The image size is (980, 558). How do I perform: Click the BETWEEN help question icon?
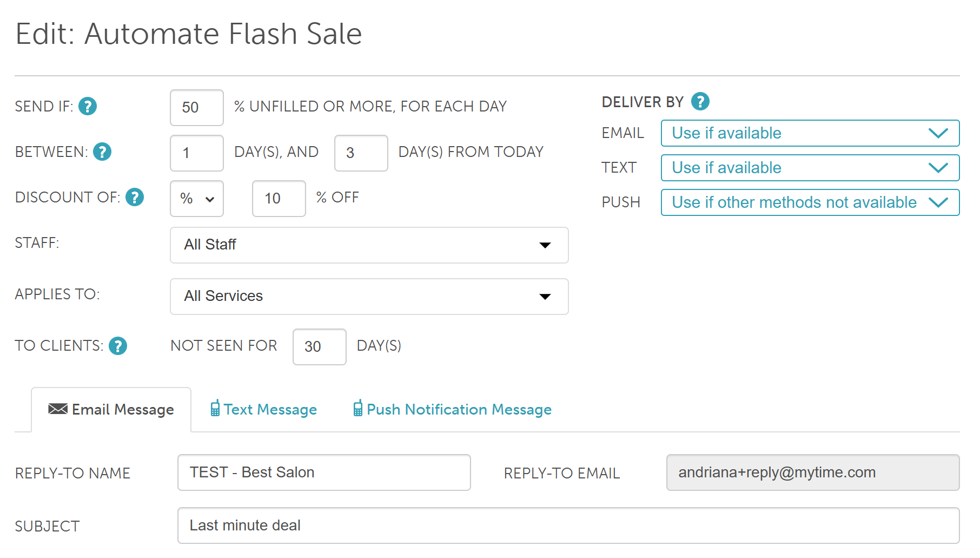tap(102, 152)
